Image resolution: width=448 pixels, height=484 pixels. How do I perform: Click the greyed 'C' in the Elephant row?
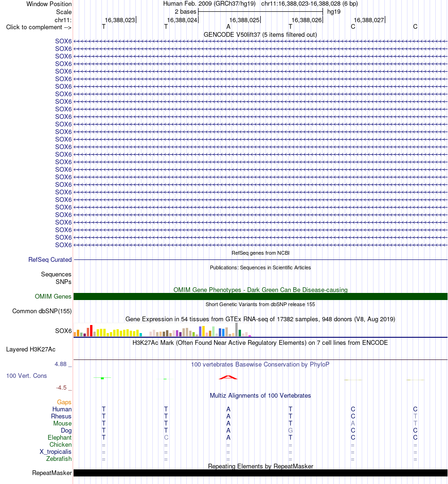[166, 437]
